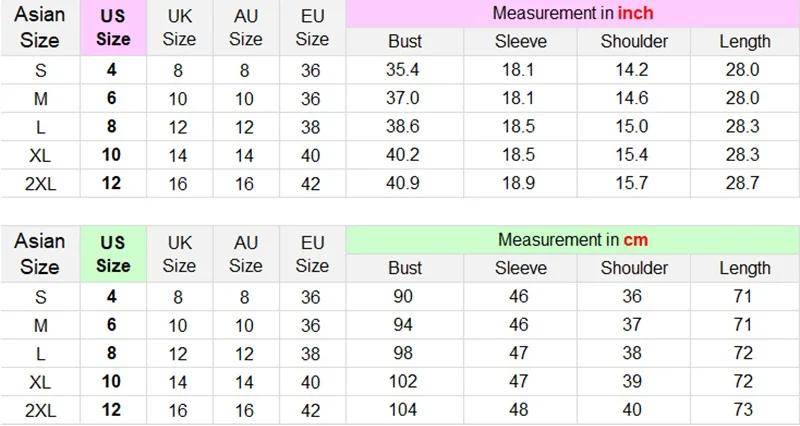Click the pink US Size header cell
Screen dimensions: 800x426
pos(113,28)
